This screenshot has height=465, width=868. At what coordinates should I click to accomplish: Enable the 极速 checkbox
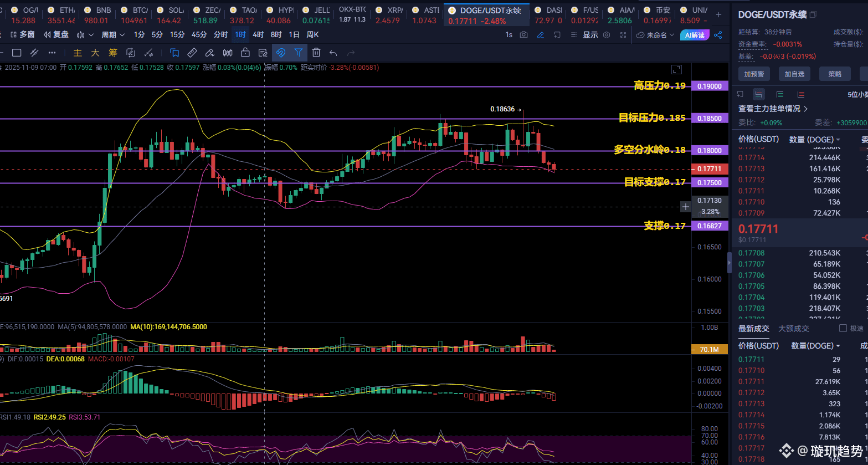point(843,328)
